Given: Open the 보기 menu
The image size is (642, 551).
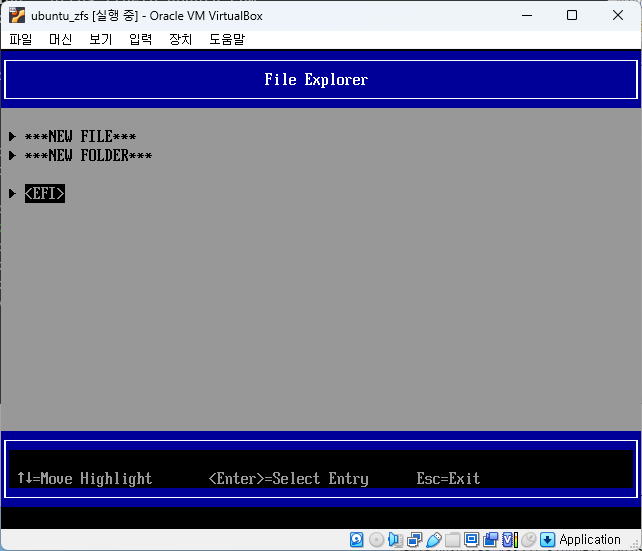Looking at the screenshot, I should pos(100,39).
